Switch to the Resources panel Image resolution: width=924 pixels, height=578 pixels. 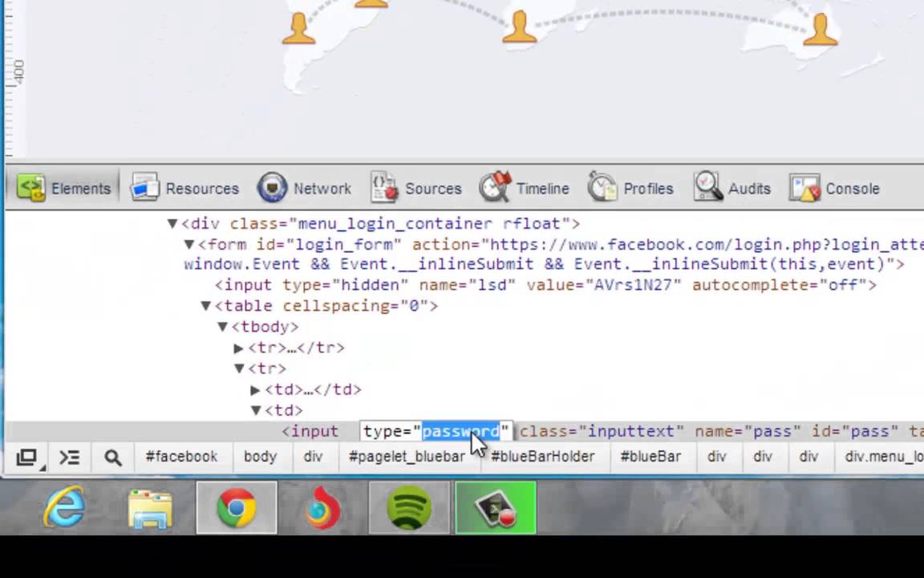pos(184,188)
